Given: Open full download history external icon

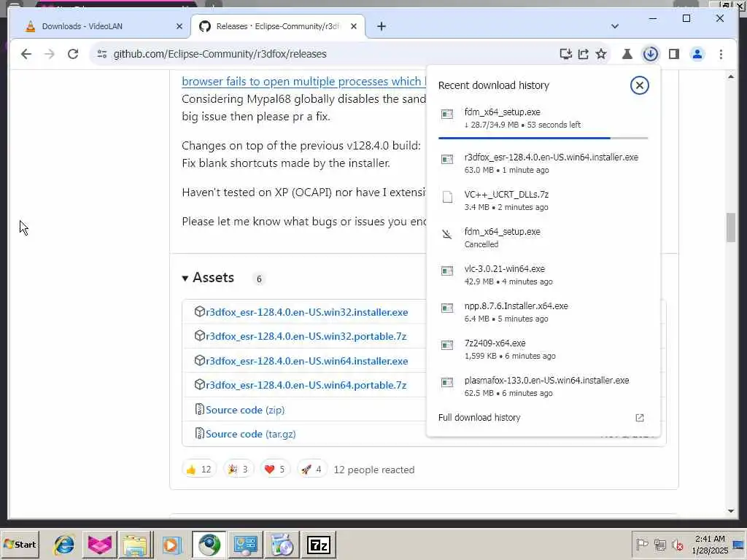Looking at the screenshot, I should point(639,418).
